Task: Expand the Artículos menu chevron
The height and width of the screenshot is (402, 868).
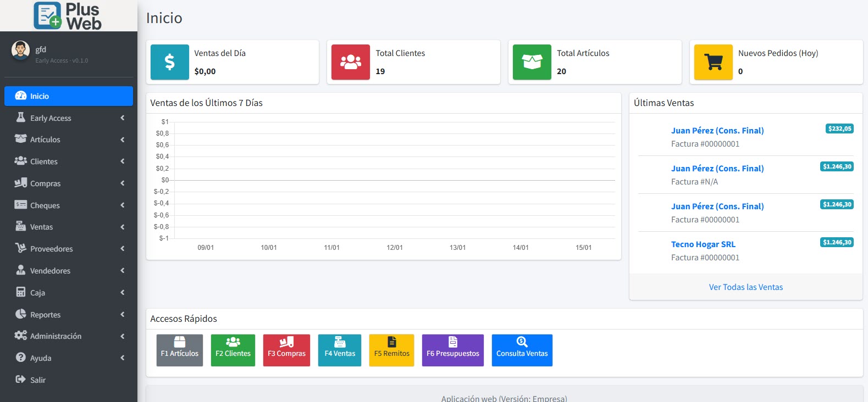Action: click(x=122, y=139)
